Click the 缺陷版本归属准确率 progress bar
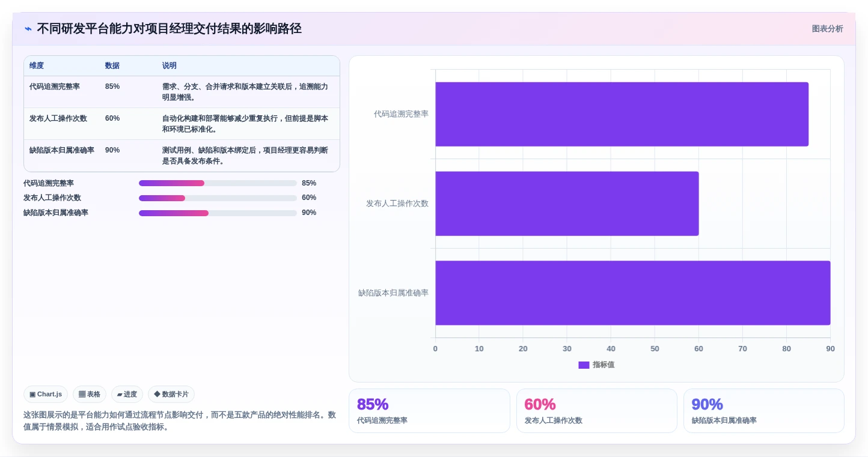Viewport: 868px width, 457px height. (218, 213)
